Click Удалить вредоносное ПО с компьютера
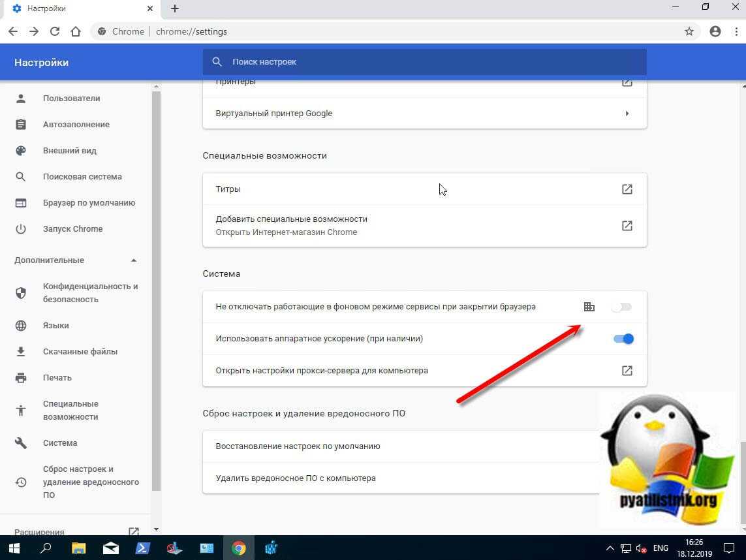Viewport: 746px width, 560px height. [x=296, y=478]
